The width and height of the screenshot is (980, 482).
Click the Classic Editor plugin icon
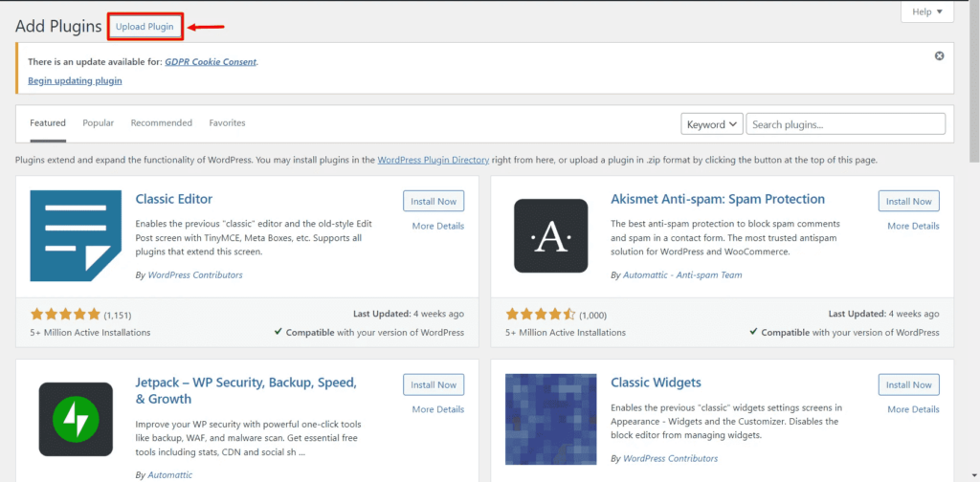76,236
